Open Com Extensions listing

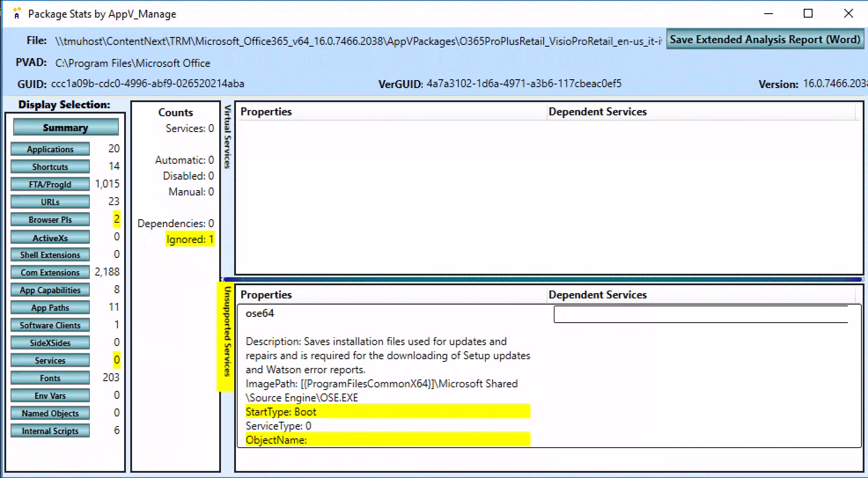tap(50, 272)
